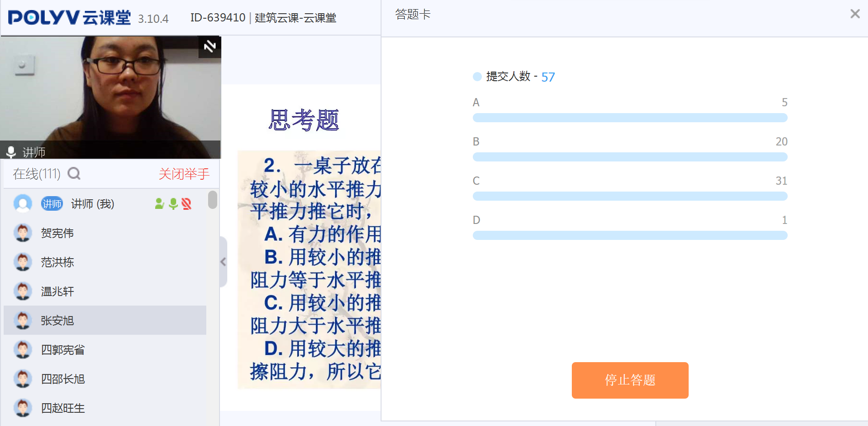Click 贺宪伟's avatar icon
The width and height of the screenshot is (868, 426).
click(x=23, y=233)
